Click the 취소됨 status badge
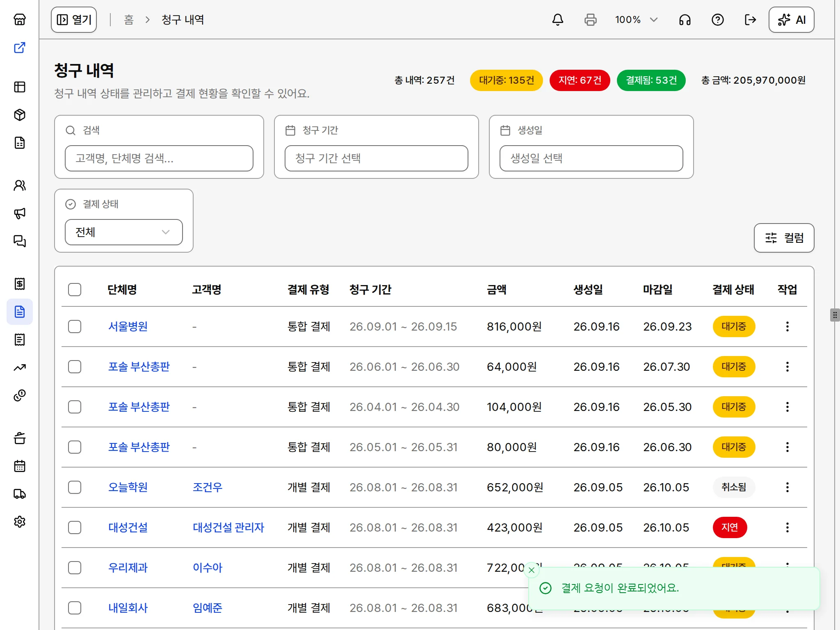Screen dimensions: 840x630 734,487
